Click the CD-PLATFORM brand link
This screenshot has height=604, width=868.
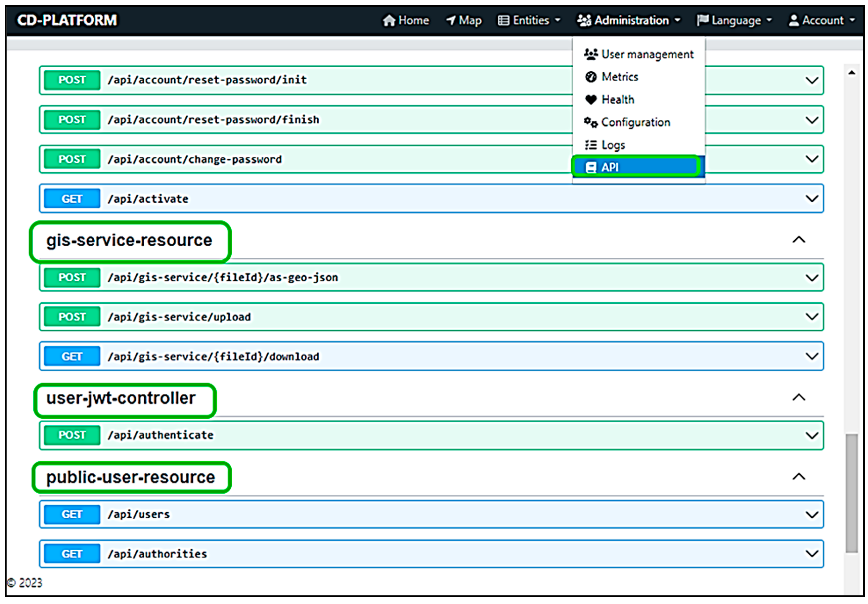[67, 20]
